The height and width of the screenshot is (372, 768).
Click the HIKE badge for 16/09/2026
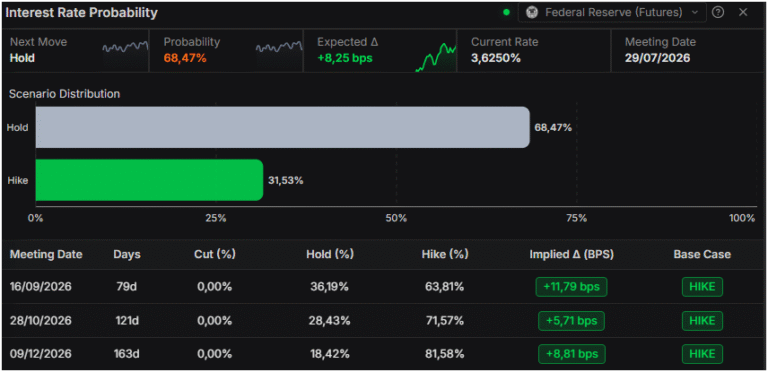[x=702, y=287]
